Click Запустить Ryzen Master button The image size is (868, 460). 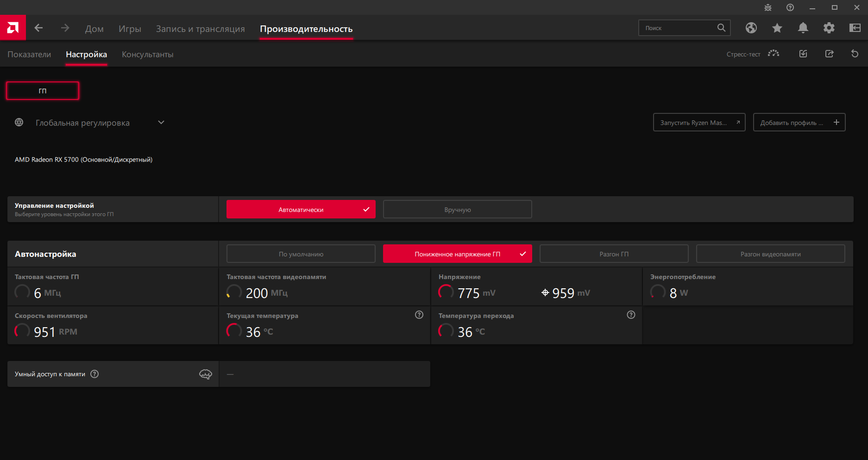pos(699,122)
